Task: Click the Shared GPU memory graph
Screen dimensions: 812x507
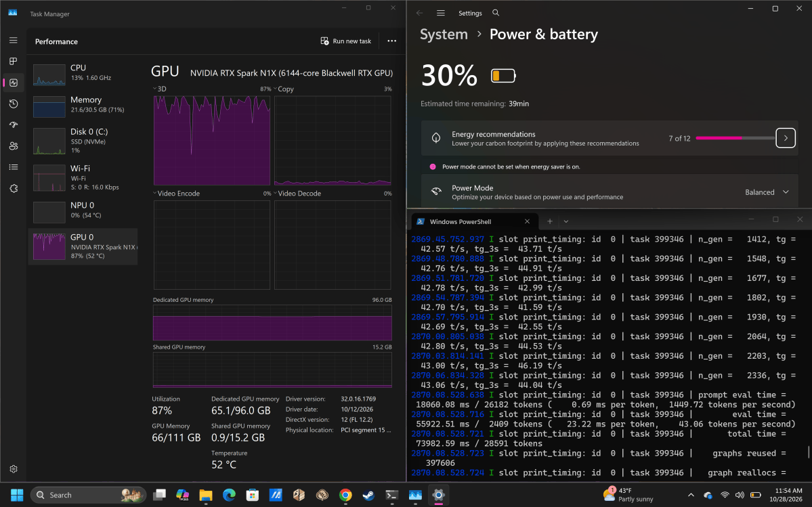Action: [272, 370]
